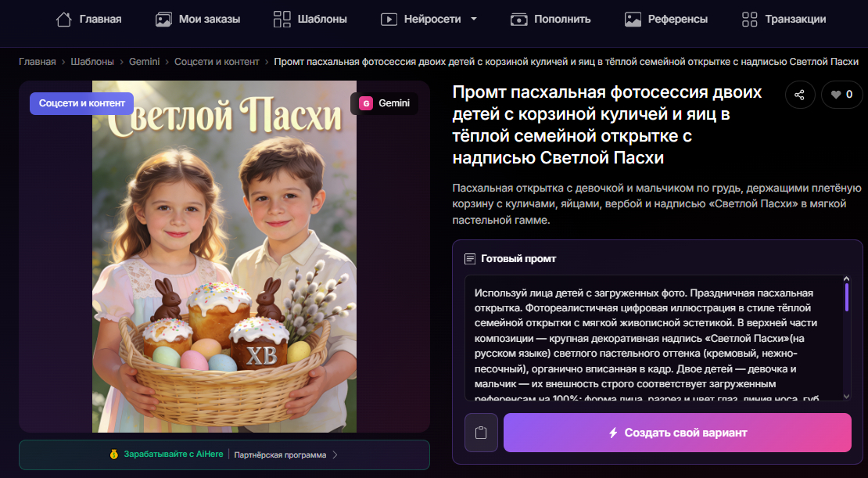Click the Главная home icon
The image size is (868, 478).
[x=64, y=20]
